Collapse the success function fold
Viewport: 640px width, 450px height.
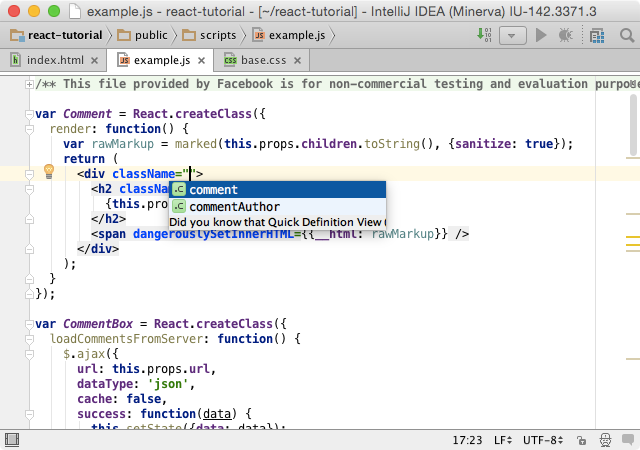point(29,414)
